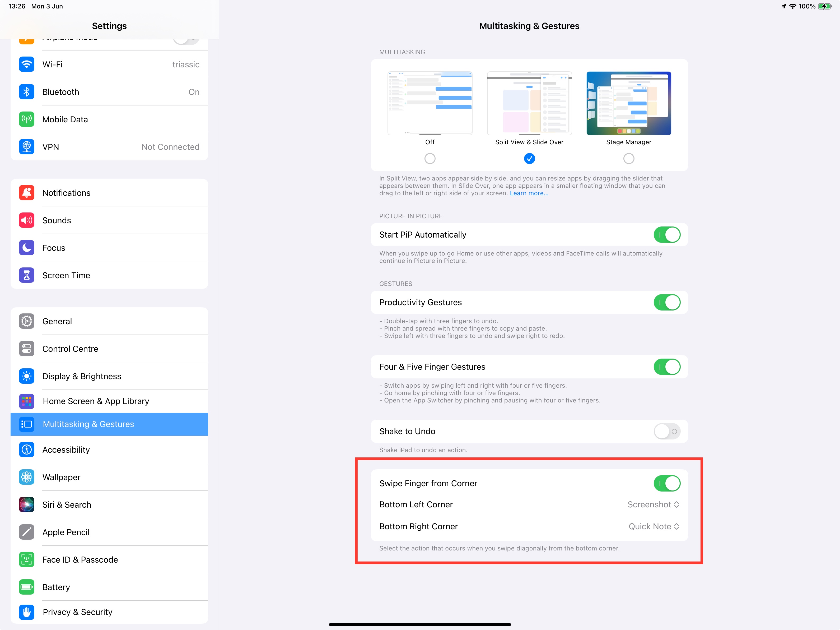Open the Bluetooth settings icon
The image size is (840, 630).
(27, 92)
